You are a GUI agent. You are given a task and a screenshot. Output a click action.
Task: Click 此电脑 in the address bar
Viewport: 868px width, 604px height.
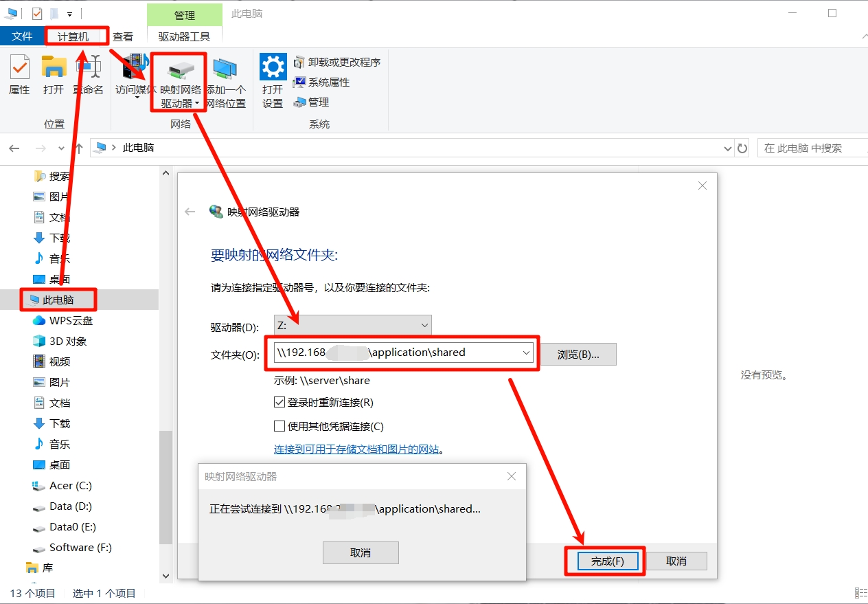(x=138, y=148)
